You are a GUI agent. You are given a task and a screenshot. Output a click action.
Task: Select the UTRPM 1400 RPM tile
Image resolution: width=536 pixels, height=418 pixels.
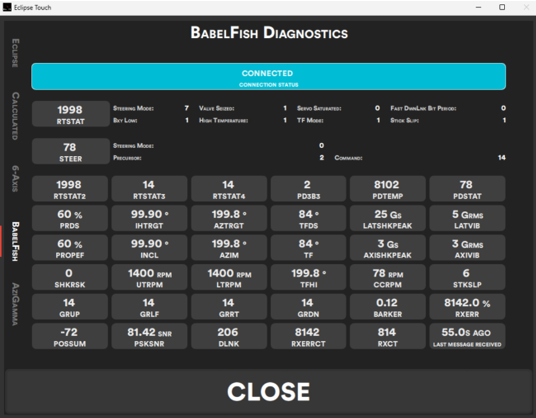pos(149,277)
